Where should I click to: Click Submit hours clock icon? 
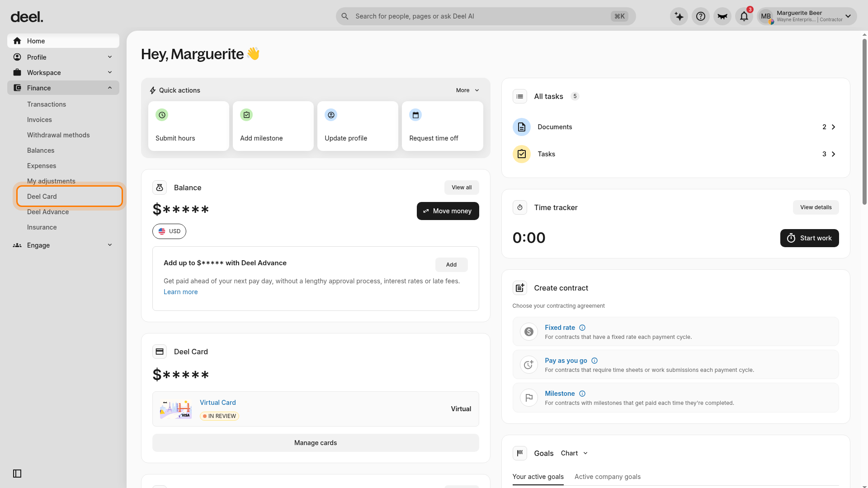pos(162,115)
